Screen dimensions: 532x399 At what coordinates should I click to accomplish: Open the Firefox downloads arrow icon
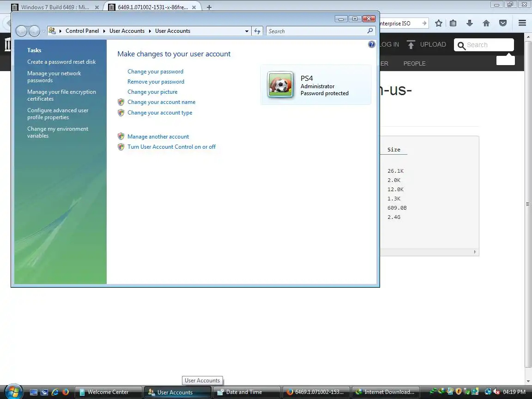(470, 23)
